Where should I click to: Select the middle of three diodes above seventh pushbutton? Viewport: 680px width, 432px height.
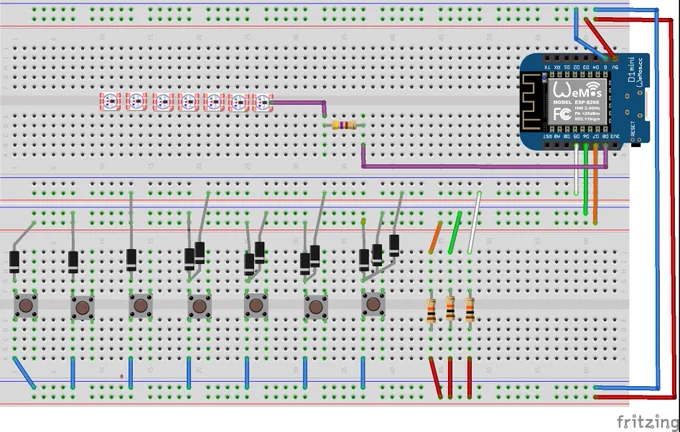click(x=377, y=255)
